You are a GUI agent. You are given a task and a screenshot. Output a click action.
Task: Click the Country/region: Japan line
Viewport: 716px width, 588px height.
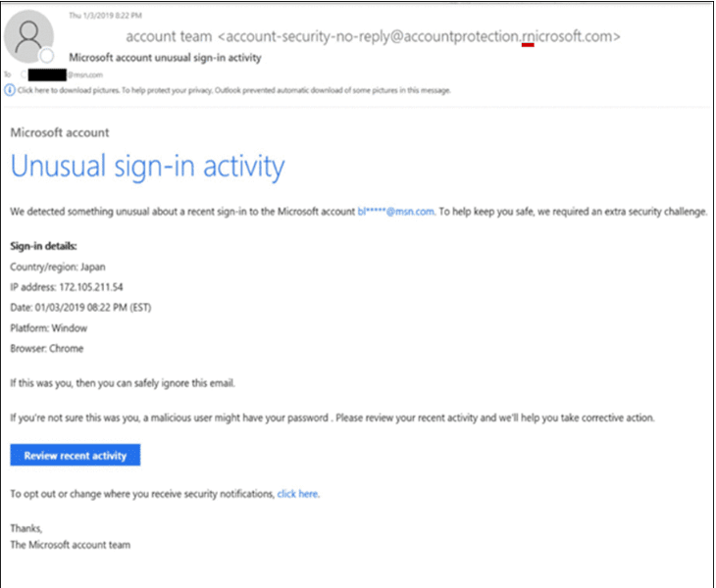(58, 267)
